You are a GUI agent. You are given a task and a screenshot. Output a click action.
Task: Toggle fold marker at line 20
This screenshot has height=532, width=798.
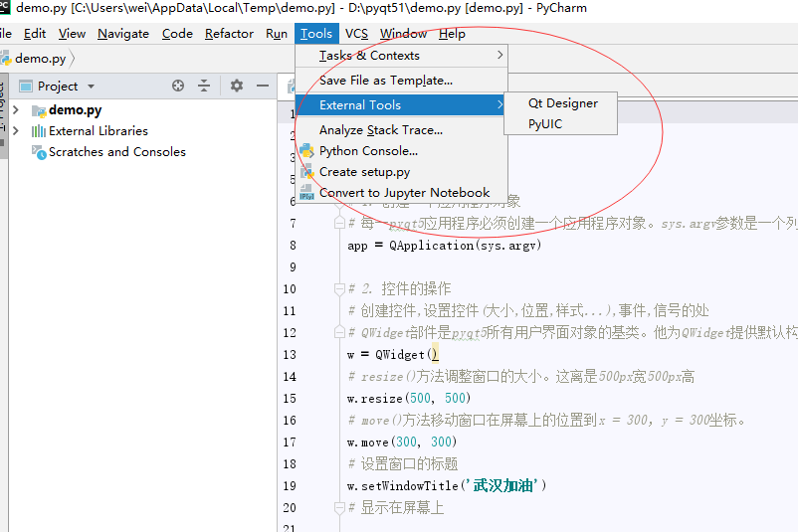[x=339, y=507]
